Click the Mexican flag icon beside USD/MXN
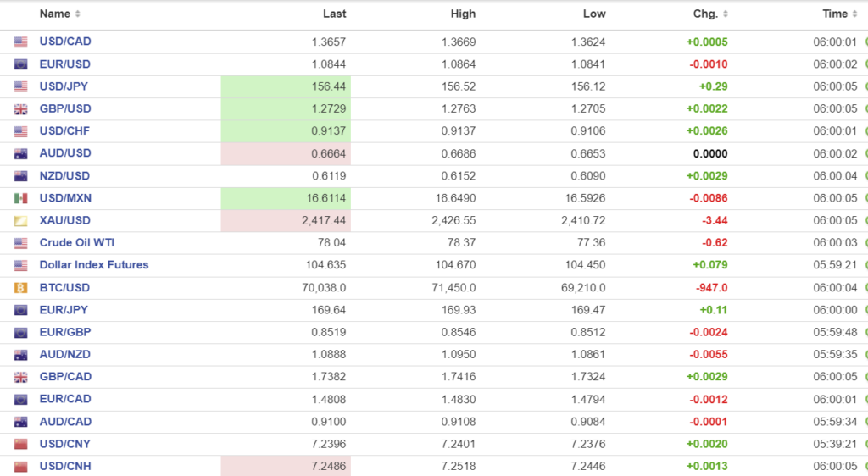868x476 pixels. click(x=21, y=198)
